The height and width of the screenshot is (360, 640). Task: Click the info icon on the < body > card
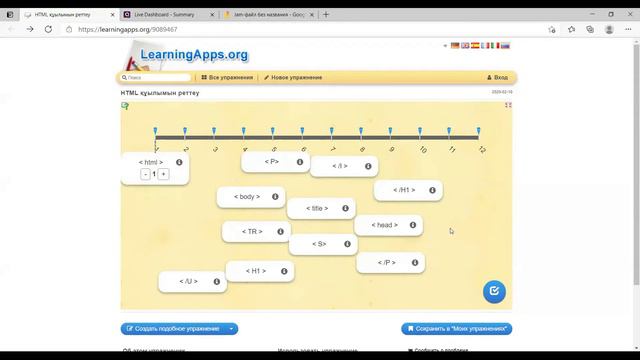point(275,197)
